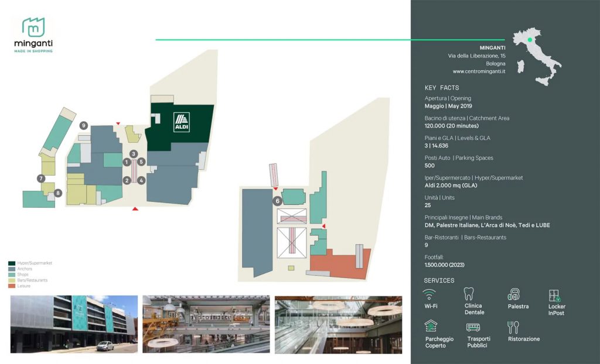Screen dimensions: 600x364
Task: Select map marker number 9
Action: 84,125
